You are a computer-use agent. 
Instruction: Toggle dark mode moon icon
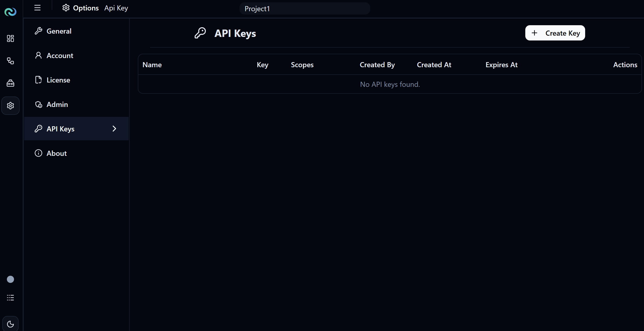click(x=10, y=324)
